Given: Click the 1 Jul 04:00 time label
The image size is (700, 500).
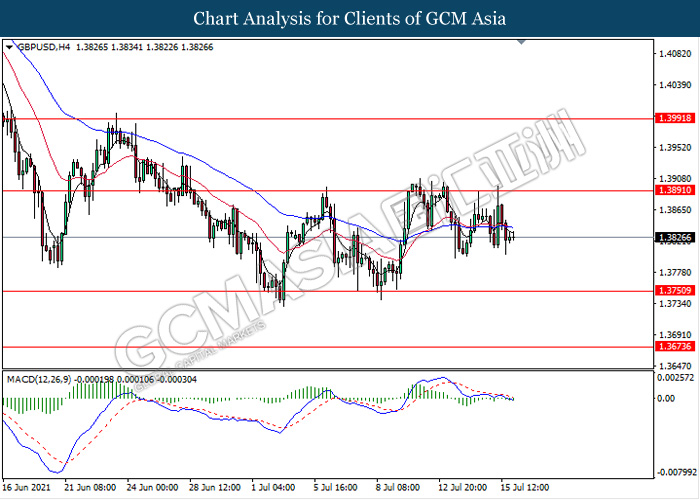Looking at the screenshot, I should (273, 488).
